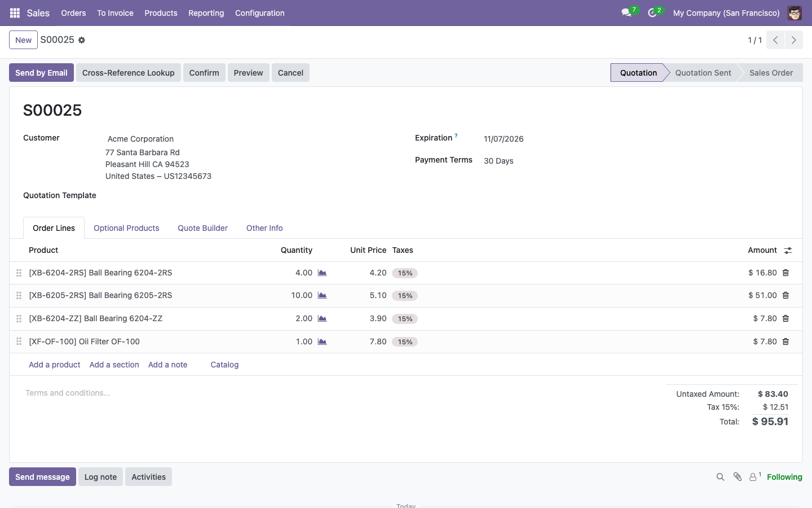Open the gear actions menu beside S00025
Viewport: 812px width, 508px height.
point(82,40)
